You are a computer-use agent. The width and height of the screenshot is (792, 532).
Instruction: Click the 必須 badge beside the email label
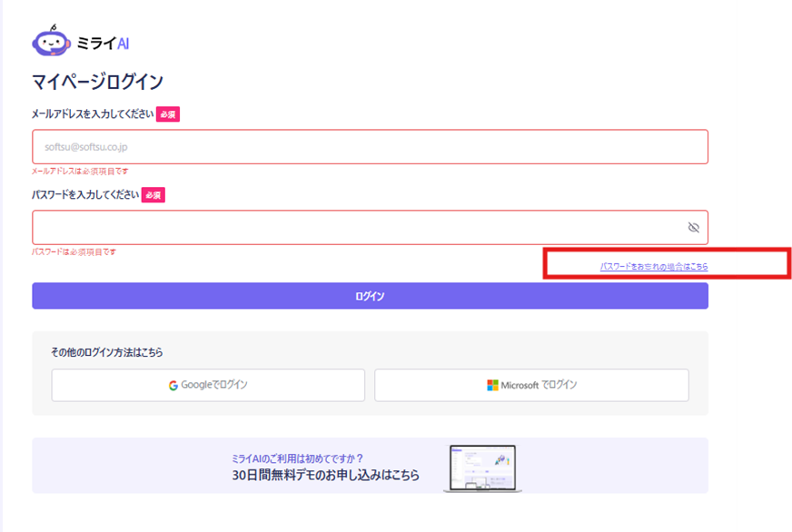[x=168, y=114]
